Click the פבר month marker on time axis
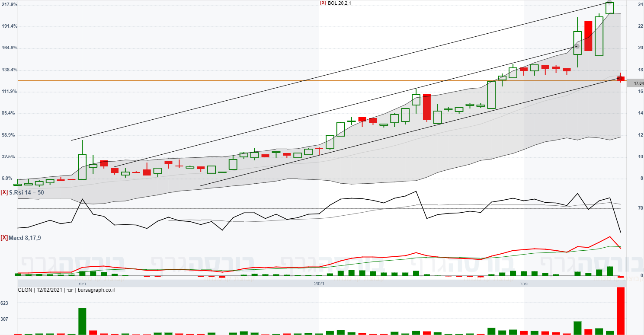Screen dimensions: 644x335 pyautogui.click(x=524, y=284)
